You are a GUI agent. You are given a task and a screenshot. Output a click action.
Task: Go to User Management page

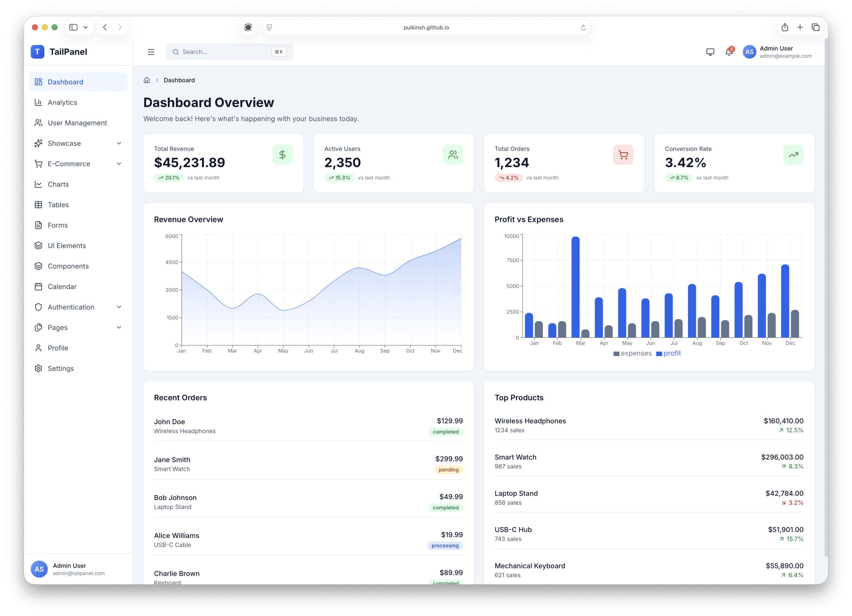(77, 123)
